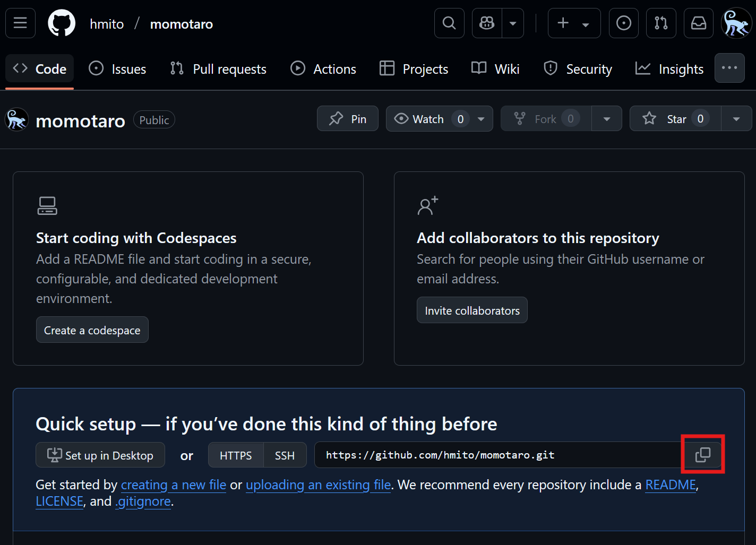Go to the GitHub home logo
756x545 pixels.
click(62, 23)
